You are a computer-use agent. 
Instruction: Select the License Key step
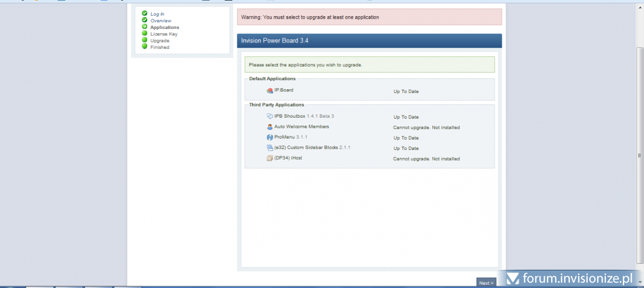[x=164, y=34]
